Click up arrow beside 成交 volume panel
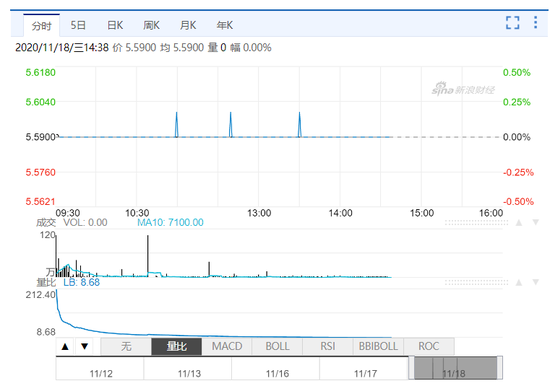550x386 pixels. click(x=519, y=222)
